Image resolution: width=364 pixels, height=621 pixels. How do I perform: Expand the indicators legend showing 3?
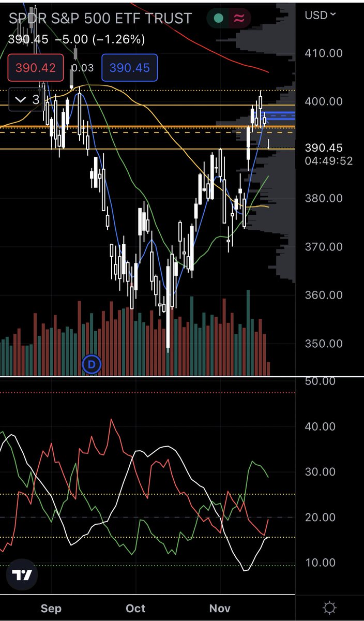tap(28, 99)
